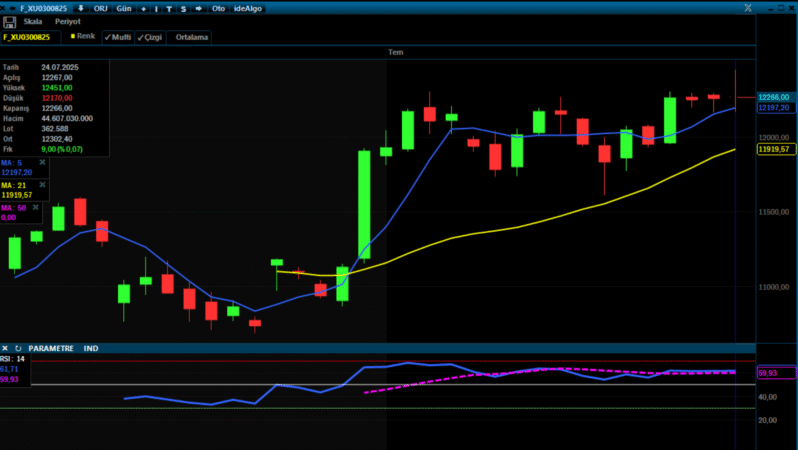Image resolution: width=798 pixels, height=450 pixels.
Task: Click the 20,00 RSI axis label
Action: pyautogui.click(x=767, y=420)
